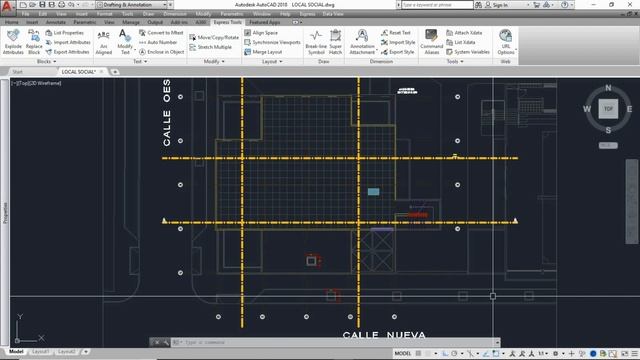Click the keyword search input field

pos(437,5)
